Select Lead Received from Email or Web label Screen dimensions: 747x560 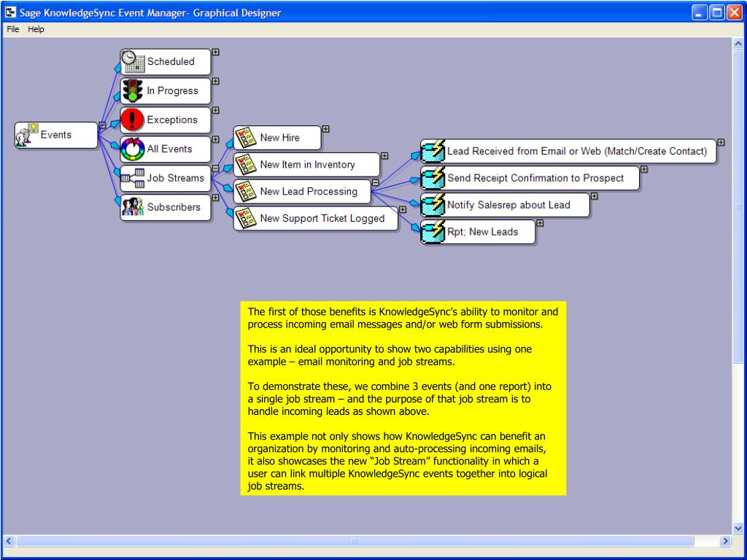pos(577,152)
